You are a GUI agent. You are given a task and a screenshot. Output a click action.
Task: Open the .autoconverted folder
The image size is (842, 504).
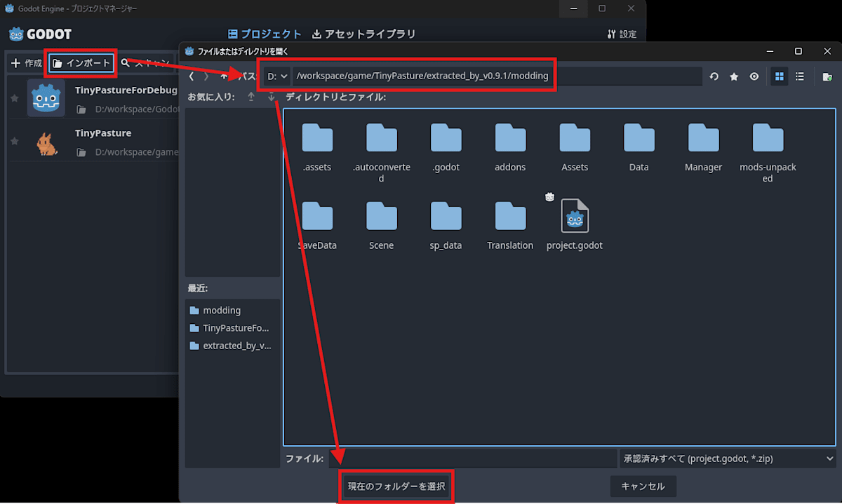381,152
